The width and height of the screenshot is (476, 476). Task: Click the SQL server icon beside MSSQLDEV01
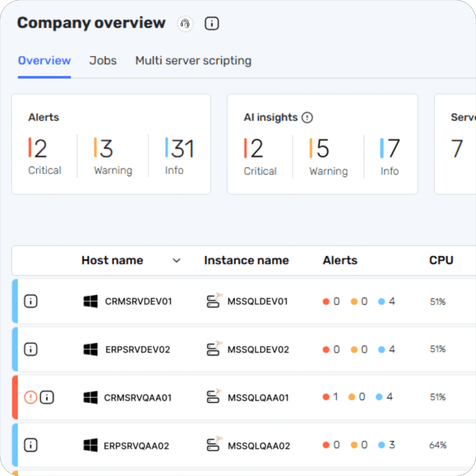click(214, 300)
